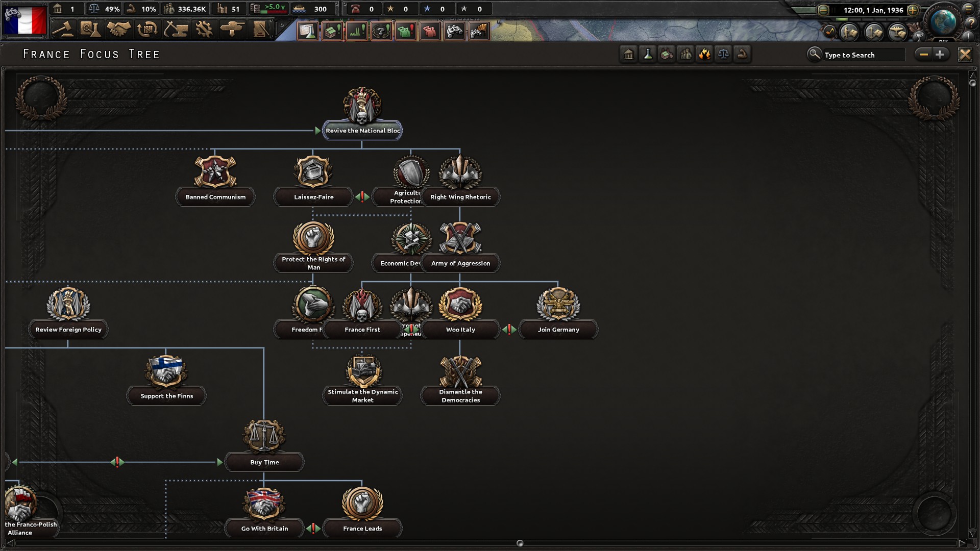Viewport: 980px width, 551px height.
Task: Increase game speed with plus button
Action: (913, 10)
